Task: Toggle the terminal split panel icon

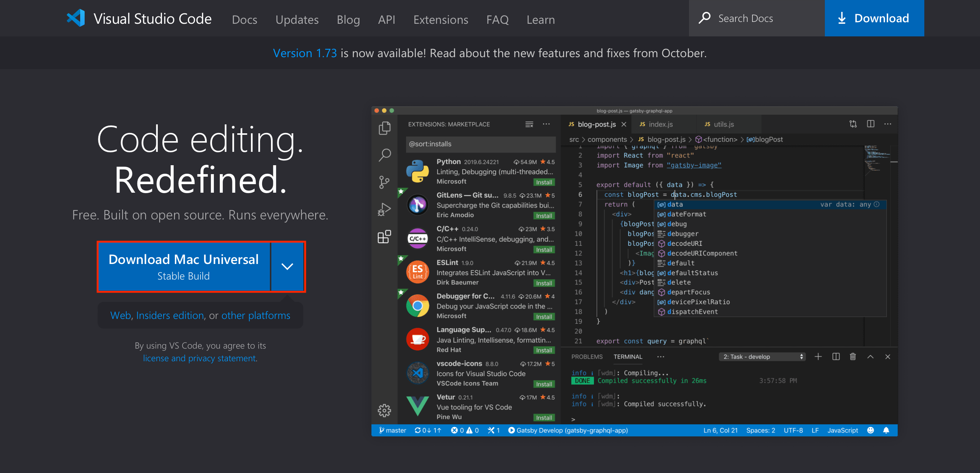Action: (836, 356)
